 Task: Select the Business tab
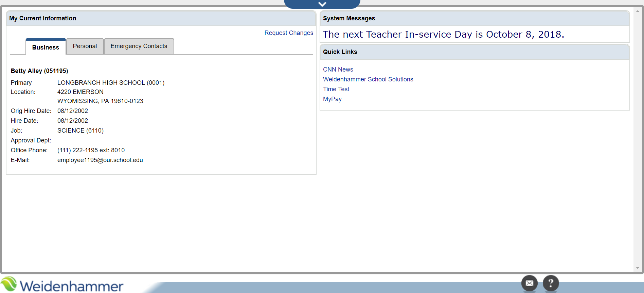[46, 47]
